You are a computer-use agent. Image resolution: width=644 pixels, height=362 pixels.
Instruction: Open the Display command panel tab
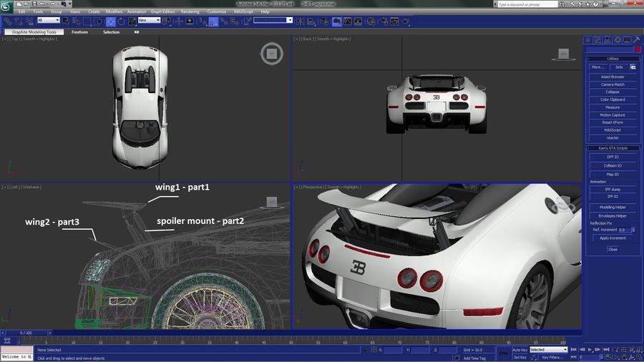(627, 39)
